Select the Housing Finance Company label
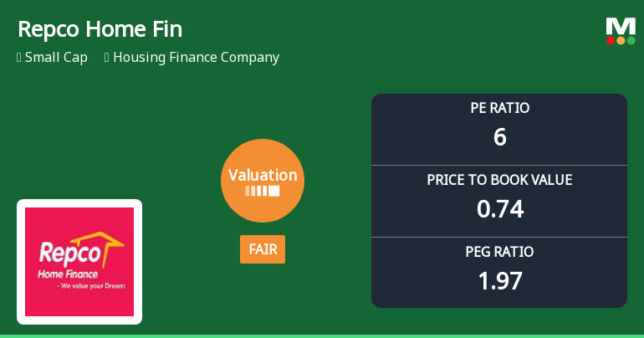The width and height of the screenshot is (644, 338). click(x=196, y=58)
